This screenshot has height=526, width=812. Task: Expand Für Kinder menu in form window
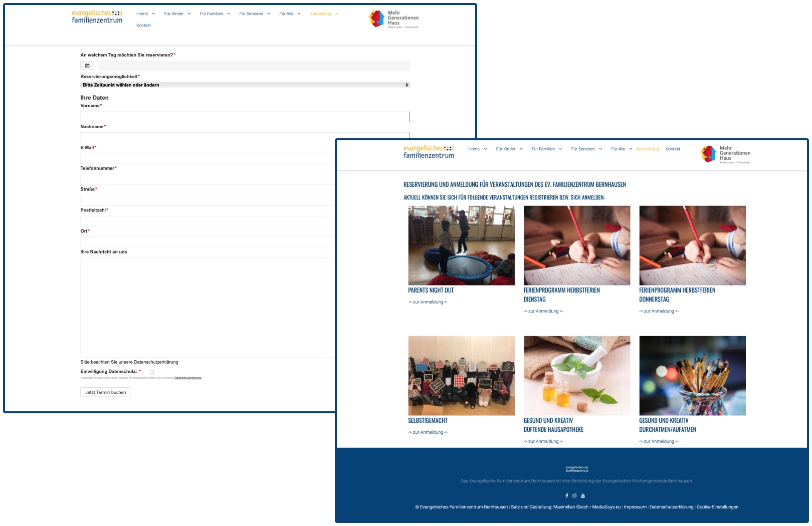point(177,14)
